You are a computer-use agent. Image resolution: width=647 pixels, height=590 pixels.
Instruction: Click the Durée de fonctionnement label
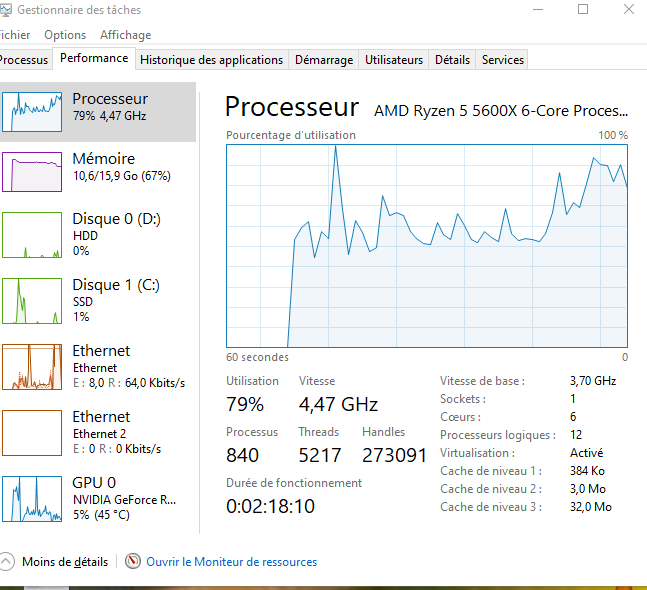tap(294, 483)
